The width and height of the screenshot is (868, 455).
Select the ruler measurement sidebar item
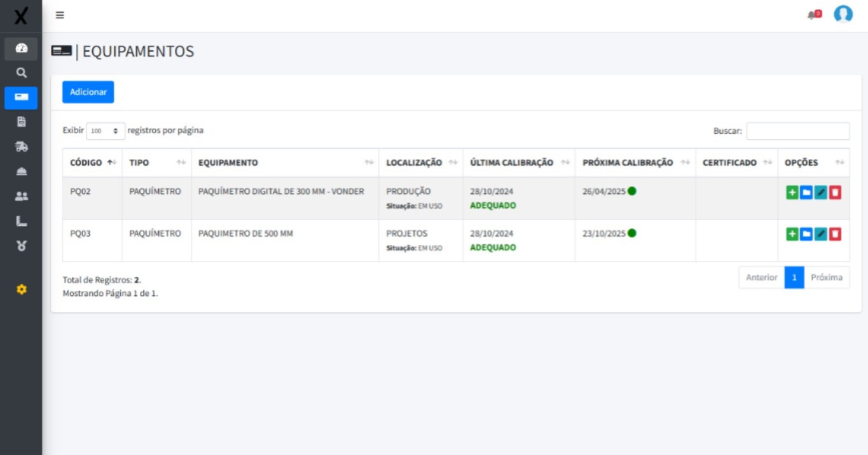[x=21, y=221]
